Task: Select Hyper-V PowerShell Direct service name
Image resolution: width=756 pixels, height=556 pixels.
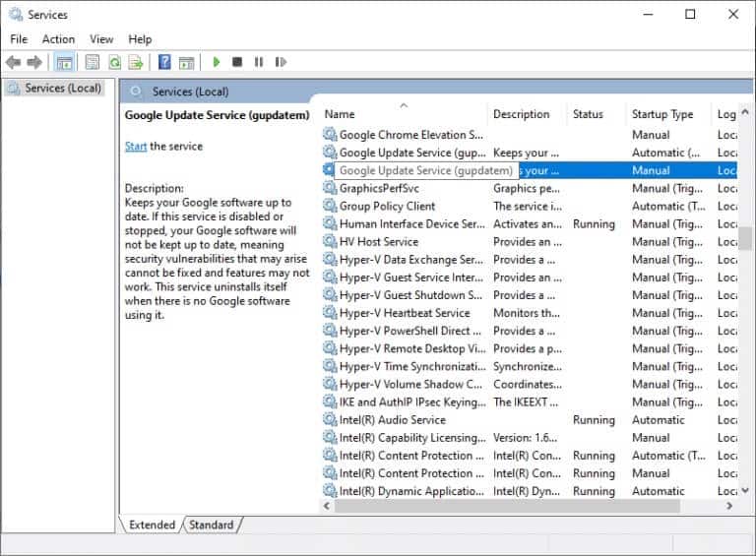Action: [x=410, y=331]
